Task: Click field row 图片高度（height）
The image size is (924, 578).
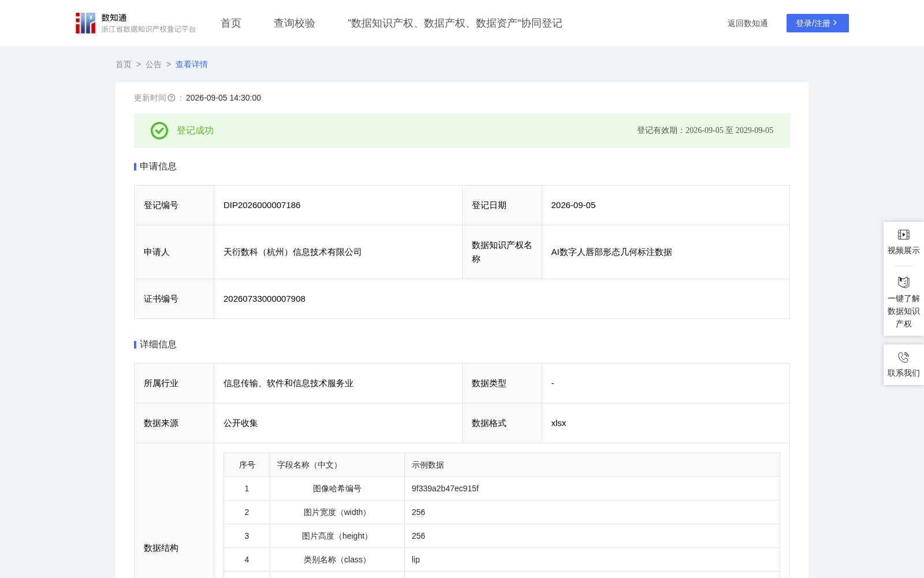Action: [x=337, y=536]
